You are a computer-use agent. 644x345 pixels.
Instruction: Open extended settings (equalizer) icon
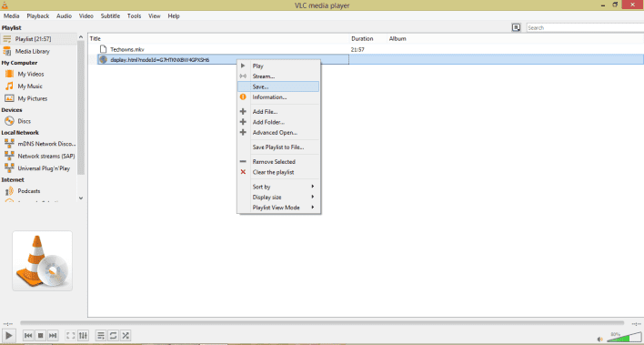click(x=83, y=336)
